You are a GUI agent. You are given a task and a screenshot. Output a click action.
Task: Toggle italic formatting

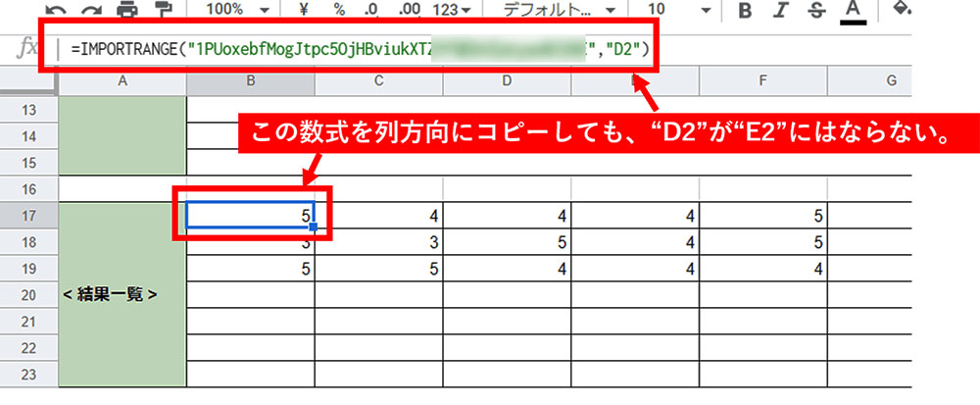tap(781, 11)
